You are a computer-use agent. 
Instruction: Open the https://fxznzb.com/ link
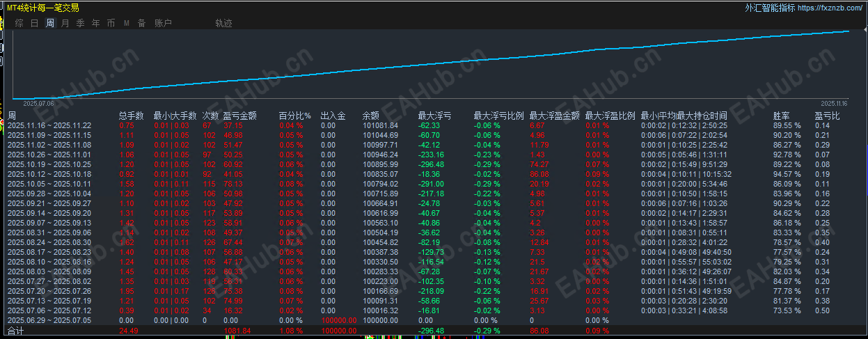[x=830, y=8]
